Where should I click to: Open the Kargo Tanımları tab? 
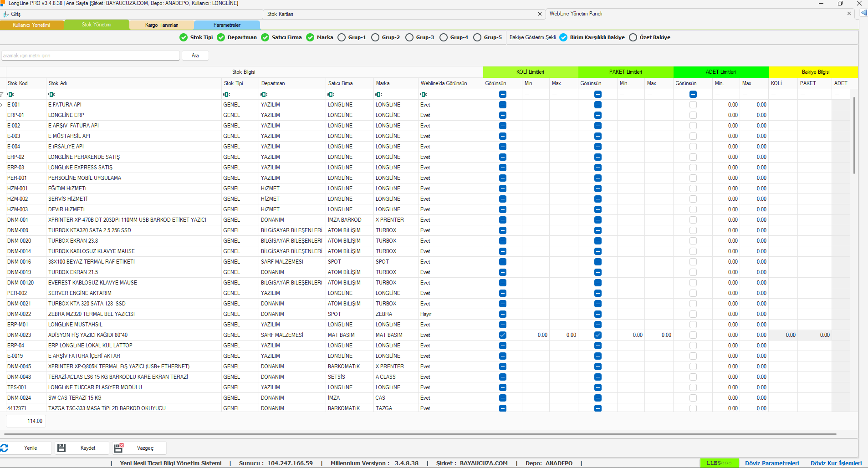pos(162,25)
